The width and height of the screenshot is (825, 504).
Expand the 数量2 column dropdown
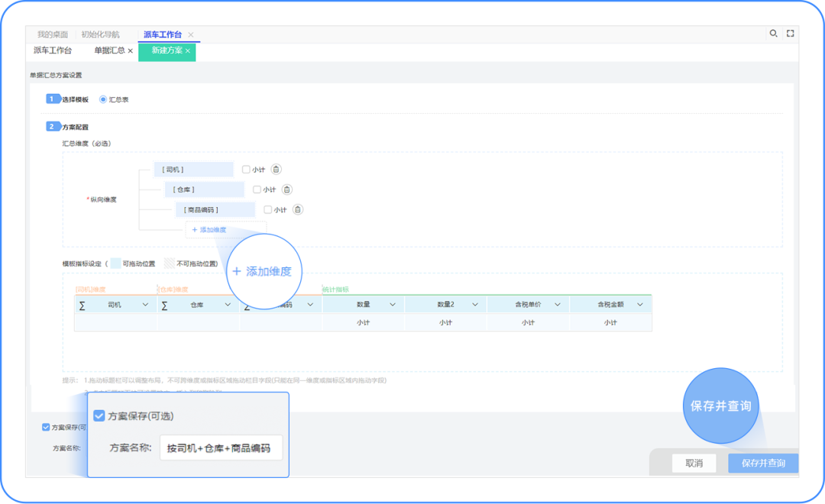[475, 305]
